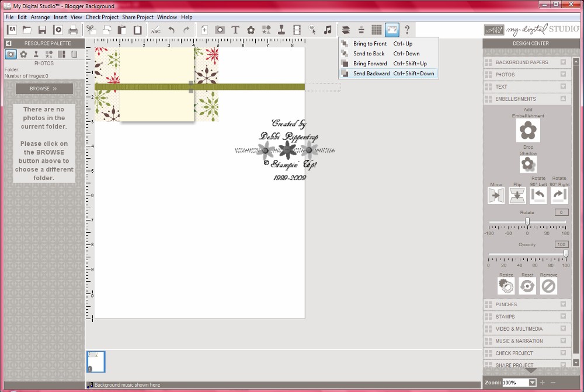The image size is (584, 392).
Task: Click the Save project toolbar icon
Action: point(42,30)
